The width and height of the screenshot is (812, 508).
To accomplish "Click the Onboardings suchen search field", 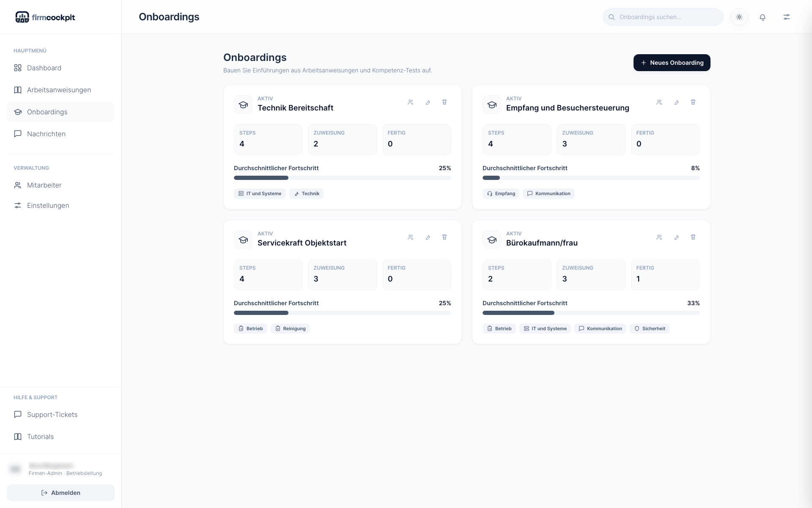I will [x=663, y=17].
